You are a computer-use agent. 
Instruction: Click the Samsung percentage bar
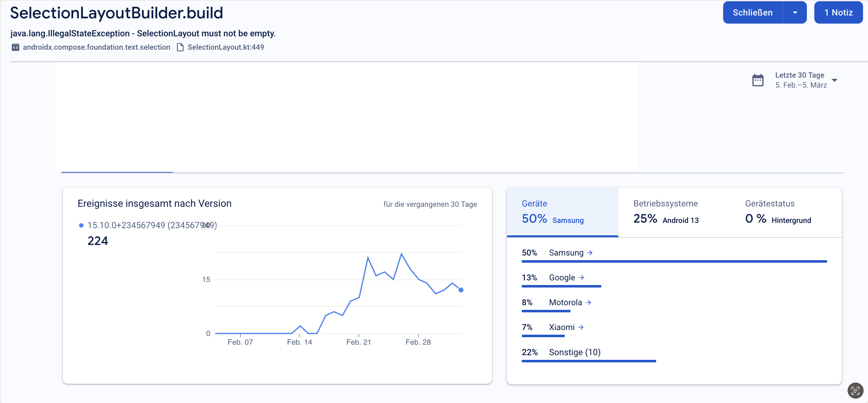click(673, 261)
